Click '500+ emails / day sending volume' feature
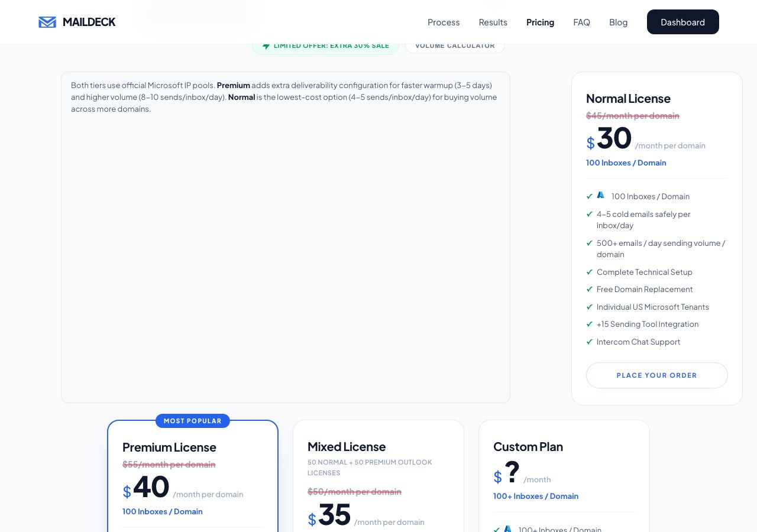The image size is (757, 532). click(x=661, y=249)
